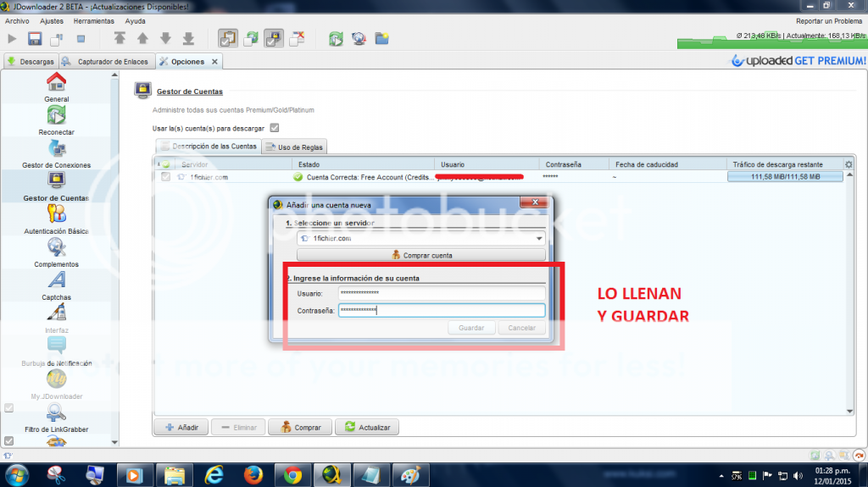This screenshot has width=868, height=487.
Task: Click the uploaded GET PREMIUM banner
Action: 798,61
